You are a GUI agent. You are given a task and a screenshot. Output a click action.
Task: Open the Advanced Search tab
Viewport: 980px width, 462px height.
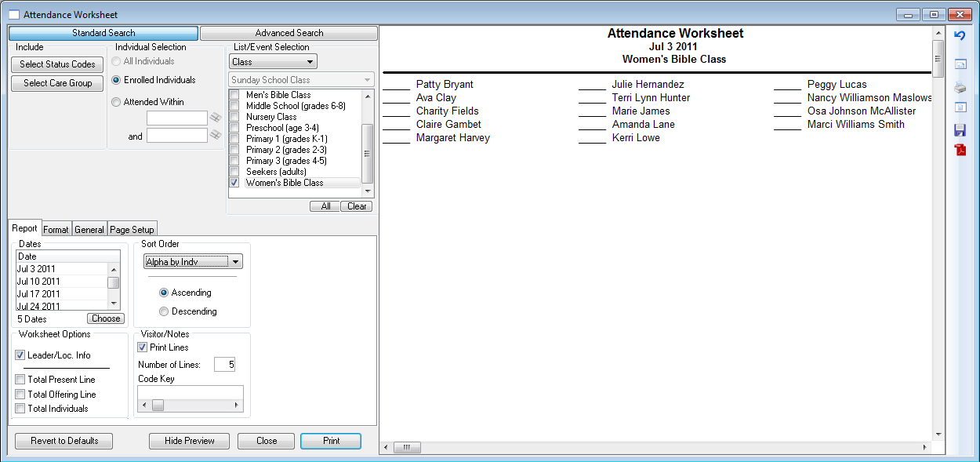click(x=289, y=33)
